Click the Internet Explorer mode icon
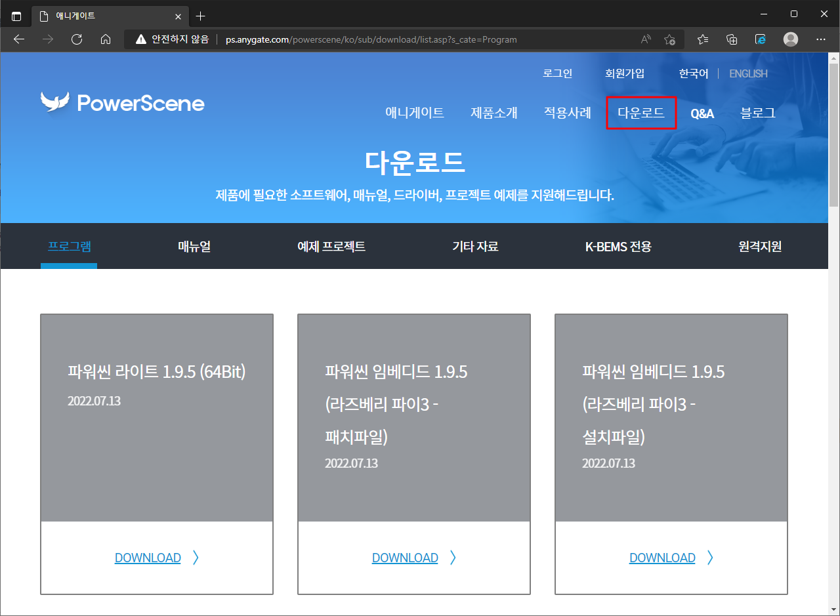This screenshot has width=840, height=616. point(761,39)
